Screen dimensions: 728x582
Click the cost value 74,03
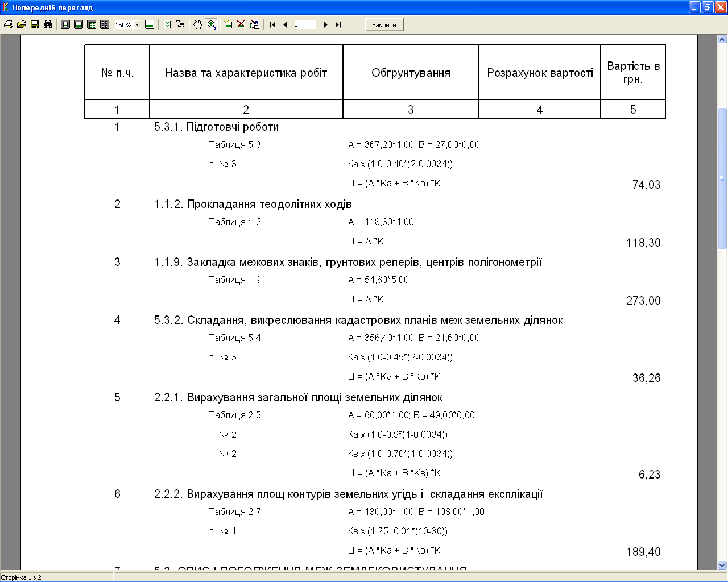pos(647,185)
